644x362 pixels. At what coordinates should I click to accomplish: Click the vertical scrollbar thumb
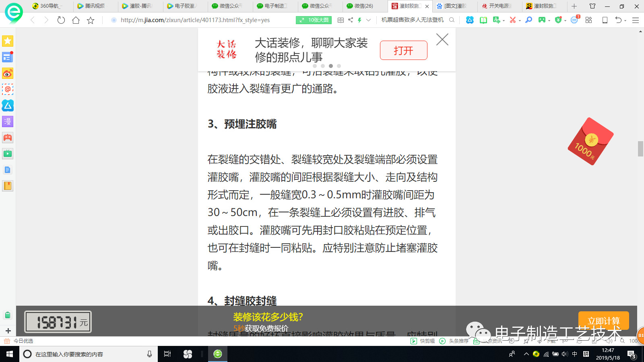640,149
